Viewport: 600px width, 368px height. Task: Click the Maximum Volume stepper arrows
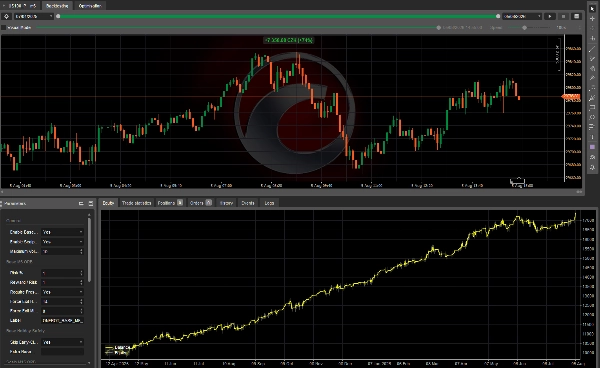click(81, 251)
